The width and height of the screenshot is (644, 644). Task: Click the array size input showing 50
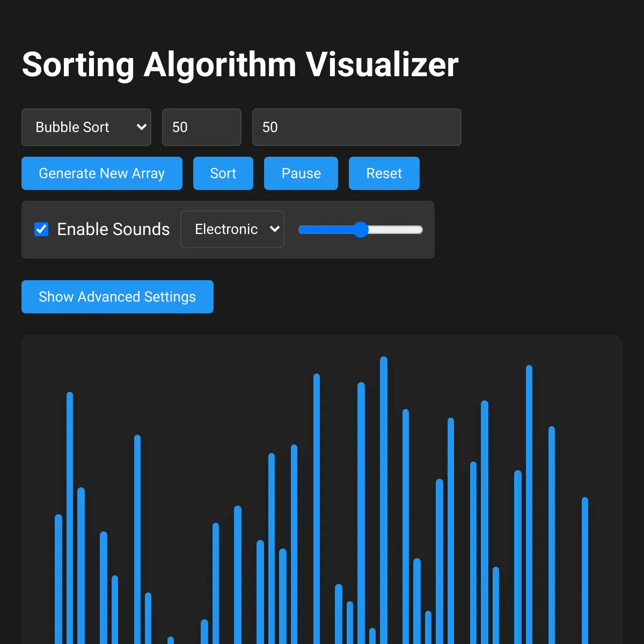tap(201, 127)
